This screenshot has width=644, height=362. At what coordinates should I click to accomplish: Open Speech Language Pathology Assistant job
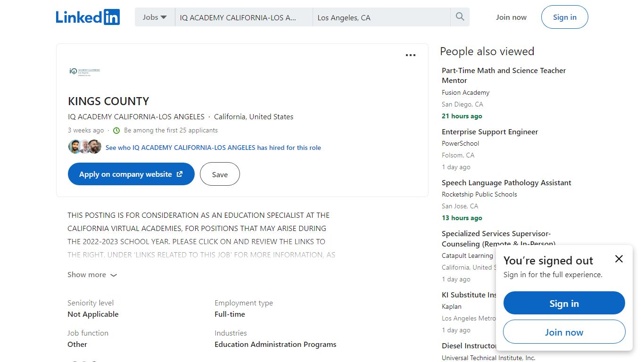(x=506, y=183)
